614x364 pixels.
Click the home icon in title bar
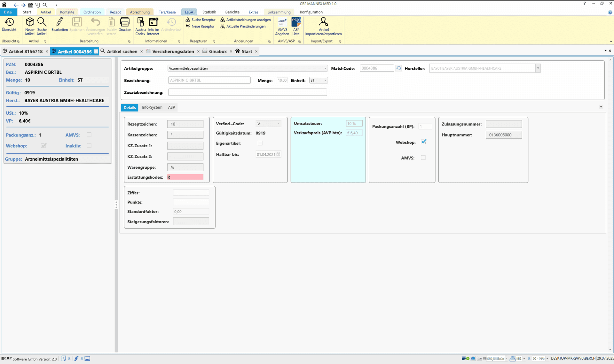tap(4, 5)
